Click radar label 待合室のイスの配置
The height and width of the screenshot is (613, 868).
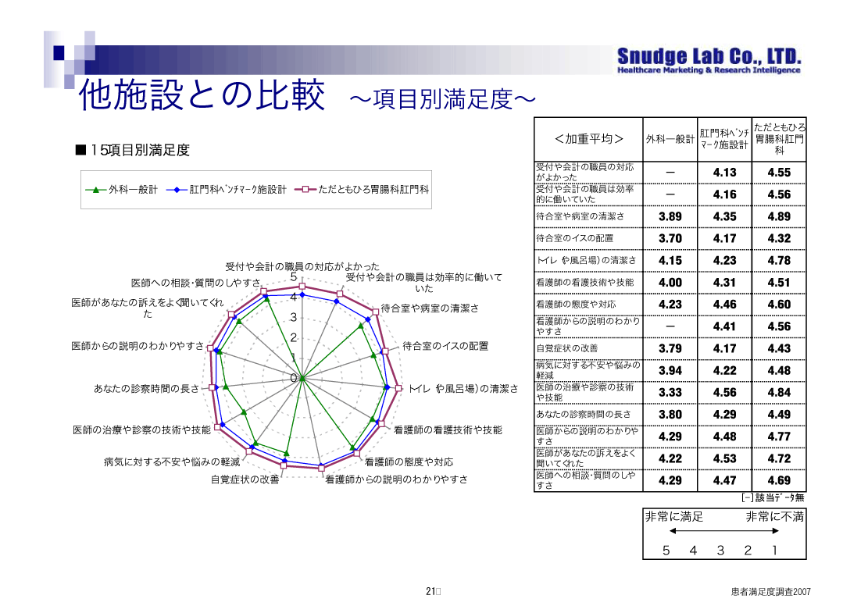click(x=445, y=347)
